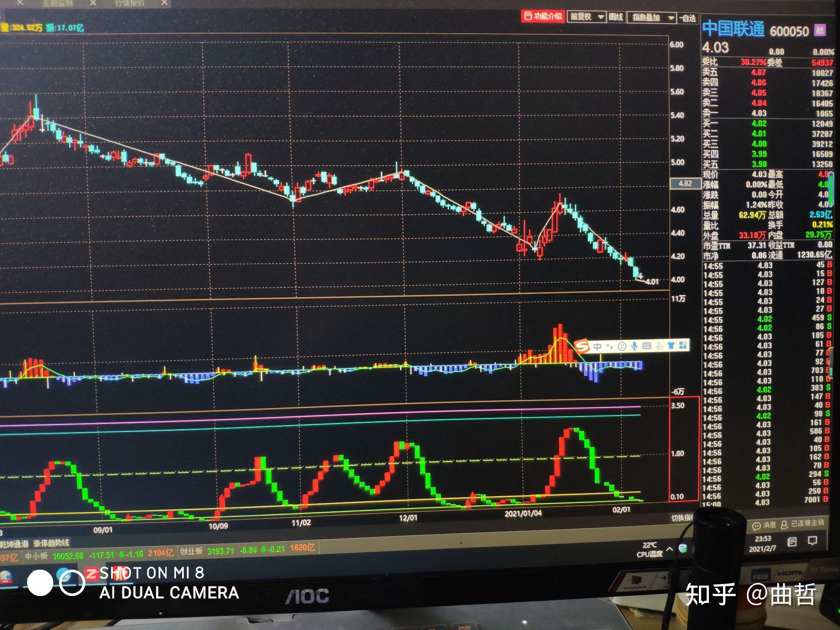Click the purple 融 margin badge
The image size is (840, 630).
point(819,30)
